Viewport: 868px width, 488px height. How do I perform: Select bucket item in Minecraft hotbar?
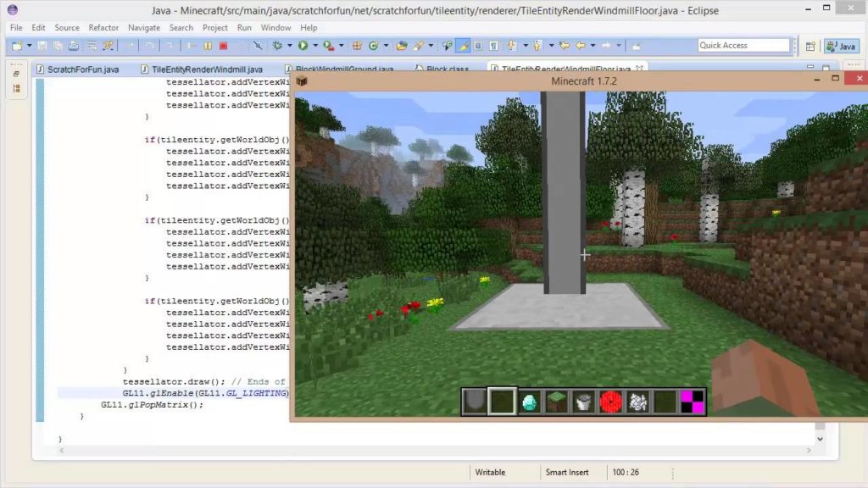(x=583, y=402)
